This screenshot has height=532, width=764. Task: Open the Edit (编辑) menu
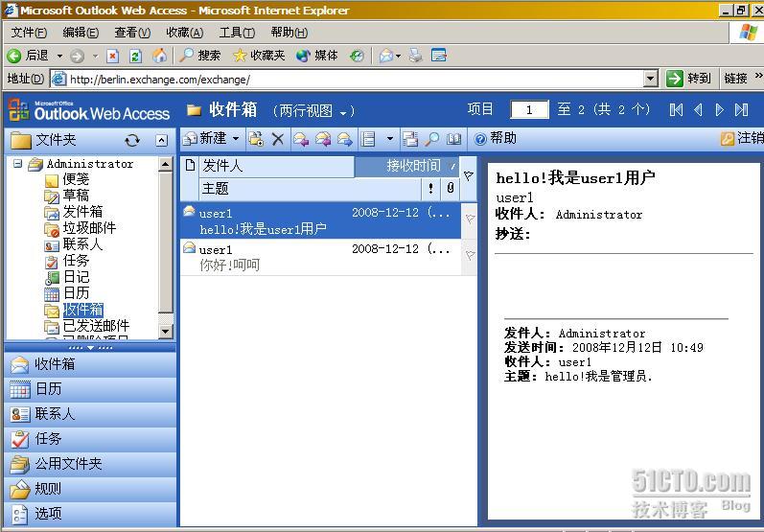coord(81,33)
